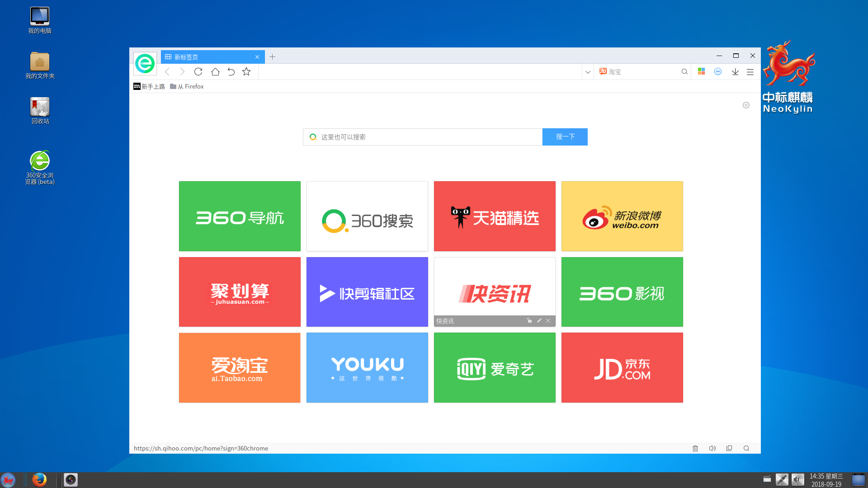Screen dimensions: 868x488
Task: Toggle the split-window icon in status bar
Action: click(729, 448)
